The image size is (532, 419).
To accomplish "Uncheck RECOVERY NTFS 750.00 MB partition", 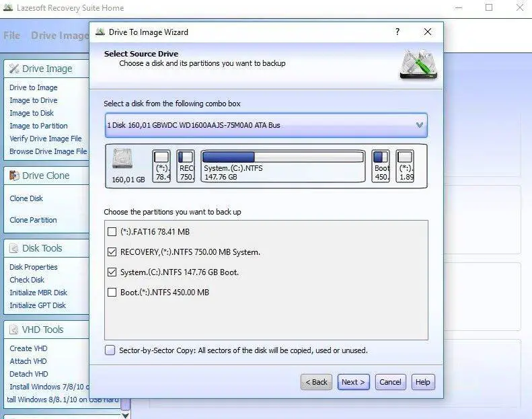I will tap(112, 252).
